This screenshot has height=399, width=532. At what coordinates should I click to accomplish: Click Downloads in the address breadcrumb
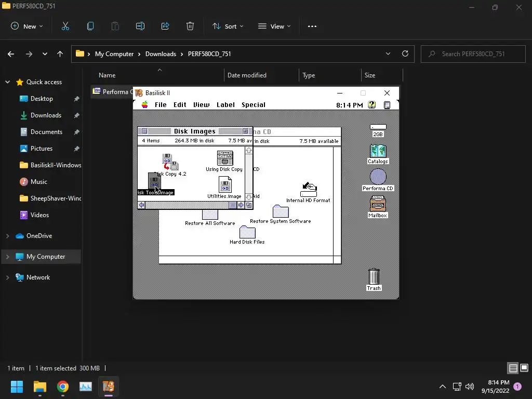coord(161,54)
